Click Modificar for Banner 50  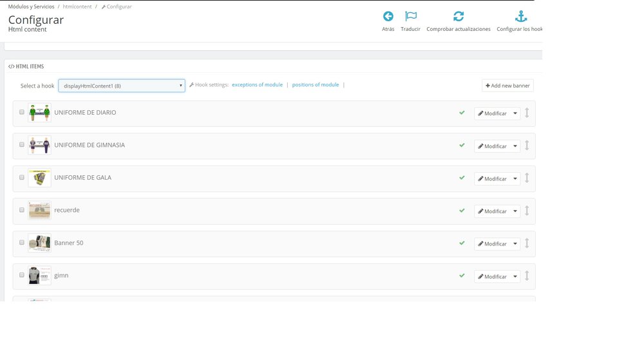[493, 243]
